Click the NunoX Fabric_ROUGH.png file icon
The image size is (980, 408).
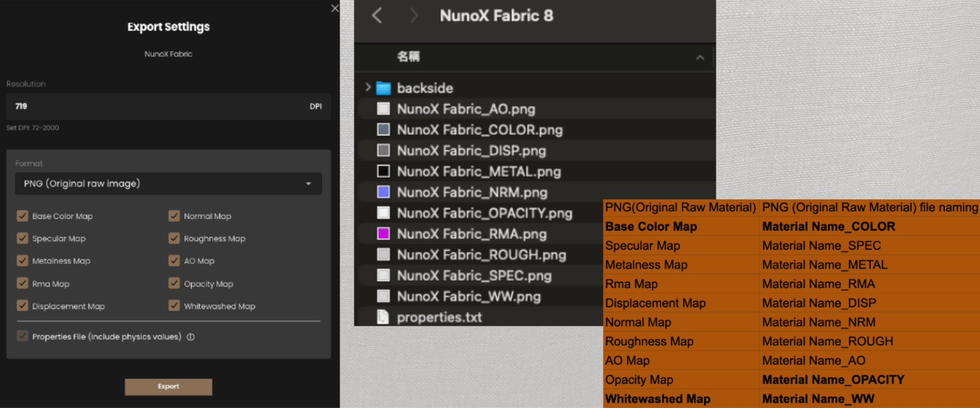[383, 254]
